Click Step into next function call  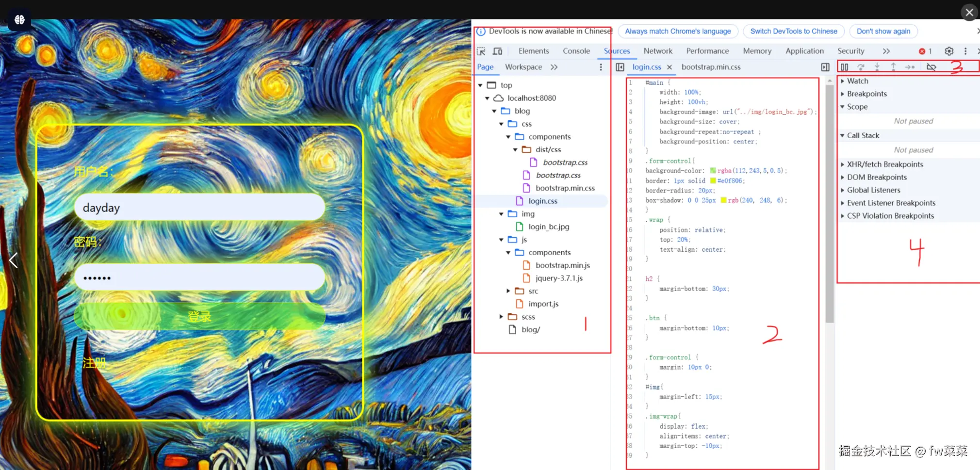(x=877, y=67)
